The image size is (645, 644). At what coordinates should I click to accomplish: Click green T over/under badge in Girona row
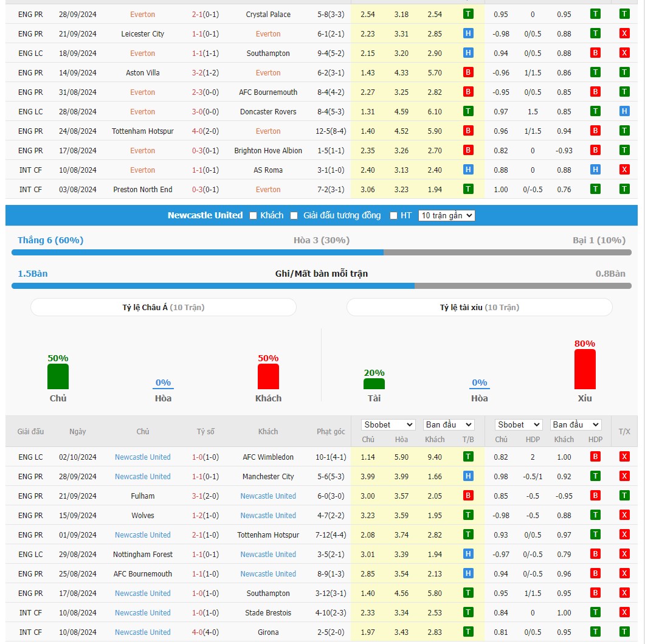coord(624,632)
